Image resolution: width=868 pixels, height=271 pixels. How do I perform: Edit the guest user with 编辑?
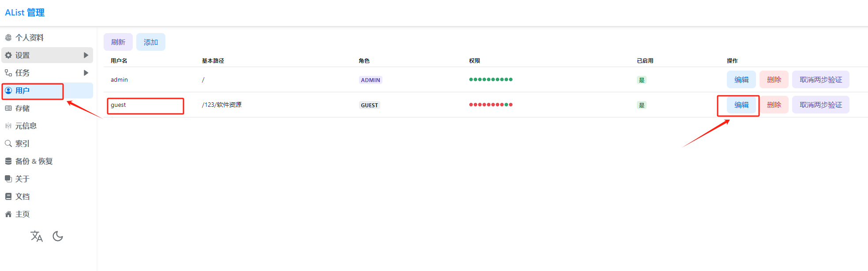pyautogui.click(x=741, y=105)
